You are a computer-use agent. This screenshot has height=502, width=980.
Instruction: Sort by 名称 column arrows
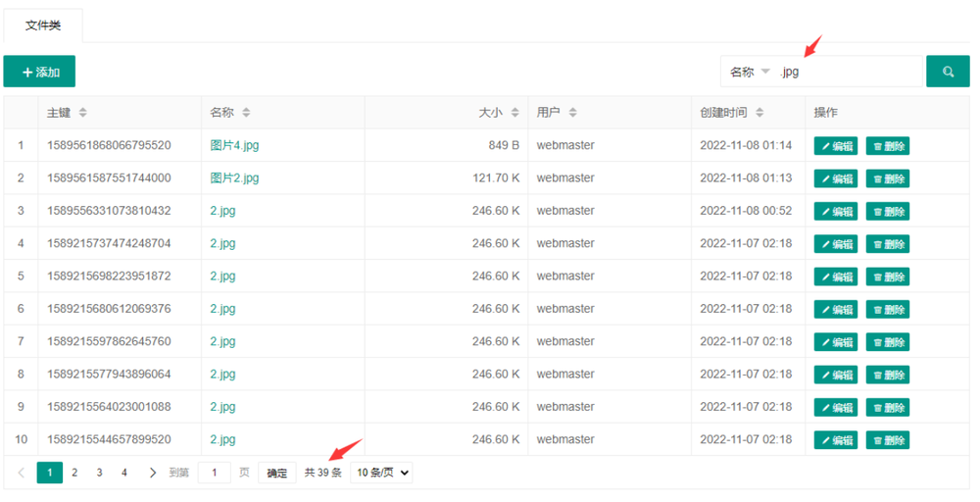pyautogui.click(x=246, y=113)
